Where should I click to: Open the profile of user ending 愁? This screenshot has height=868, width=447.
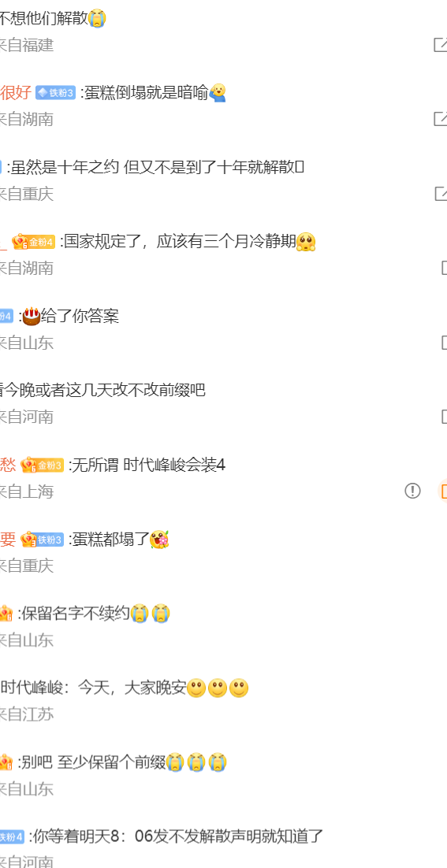[8, 465]
